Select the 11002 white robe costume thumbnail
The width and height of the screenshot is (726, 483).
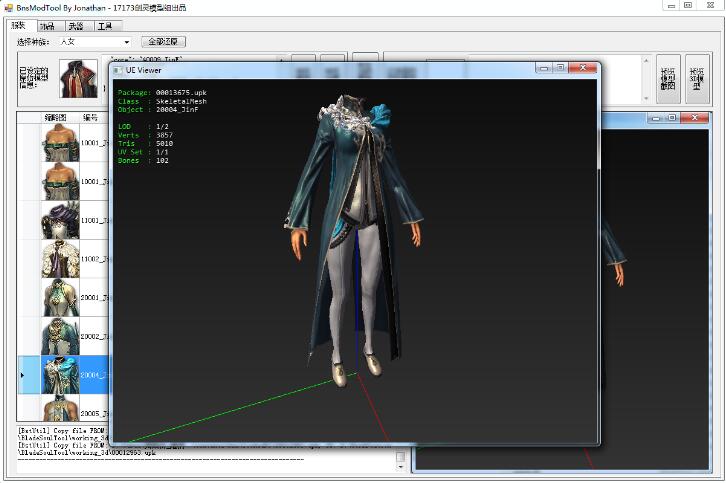point(60,258)
